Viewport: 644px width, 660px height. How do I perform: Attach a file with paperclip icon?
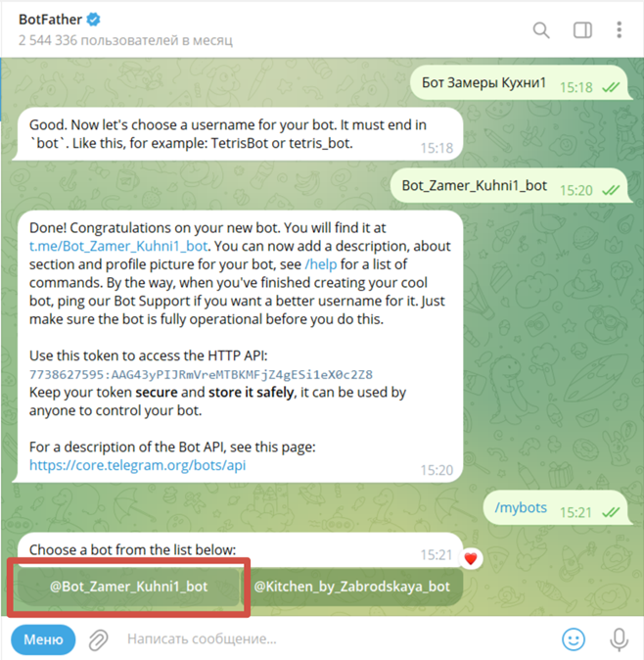pyautogui.click(x=99, y=639)
